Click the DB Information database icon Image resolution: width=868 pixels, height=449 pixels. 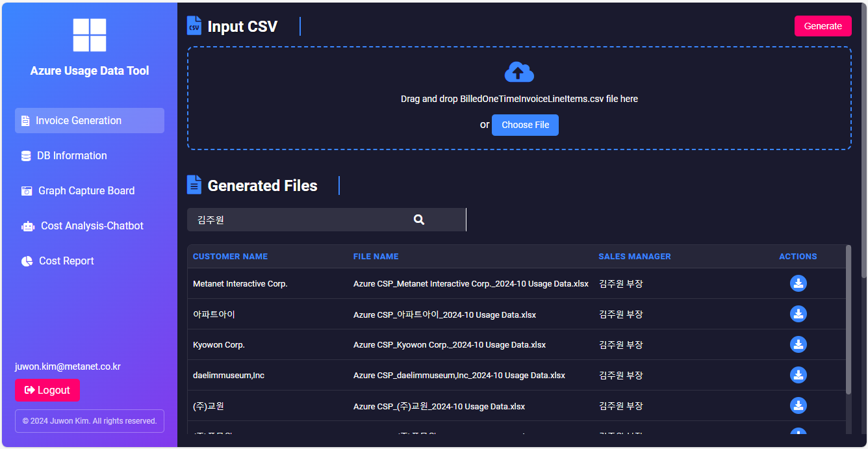click(26, 156)
